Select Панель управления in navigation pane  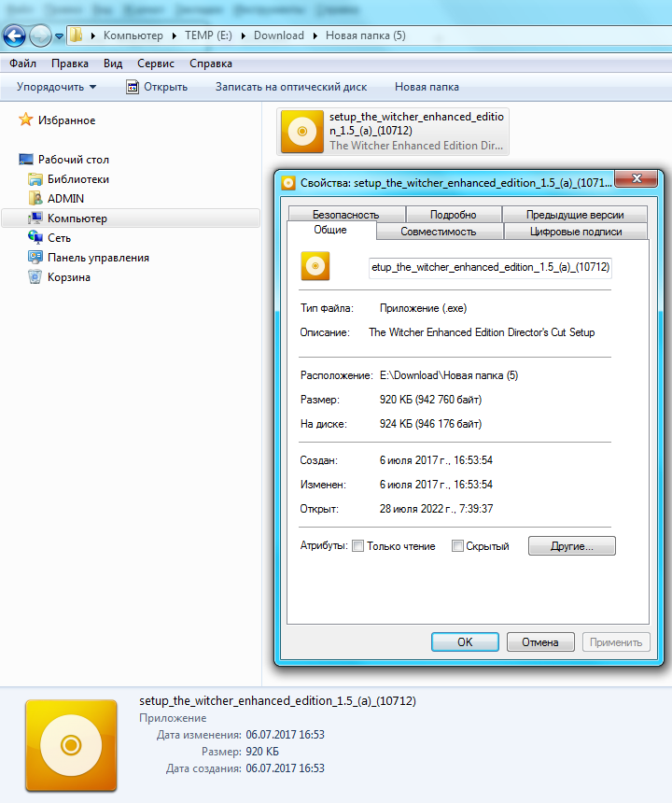tap(98, 257)
